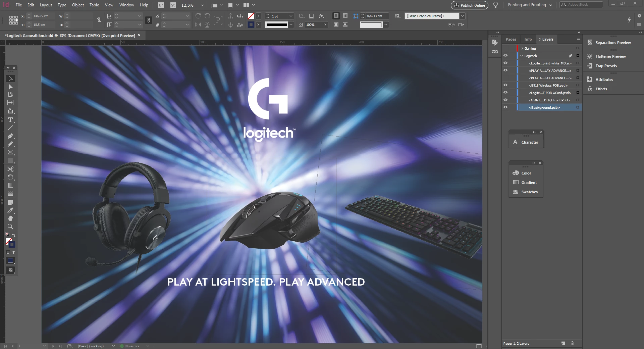Viewport: 644px width, 349px height.
Task: Rotate 90 degrees clockwise icon
Action: click(198, 16)
